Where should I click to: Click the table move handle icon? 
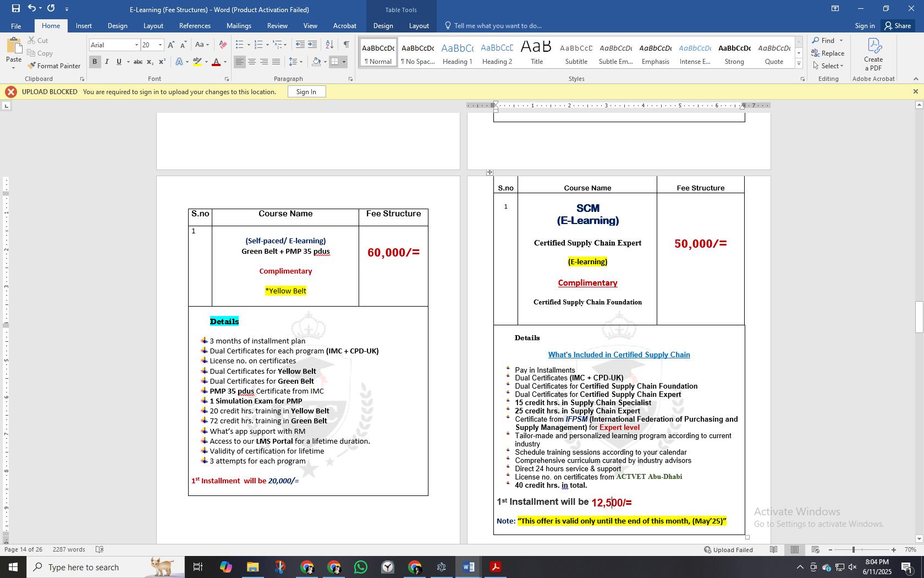[490, 172]
